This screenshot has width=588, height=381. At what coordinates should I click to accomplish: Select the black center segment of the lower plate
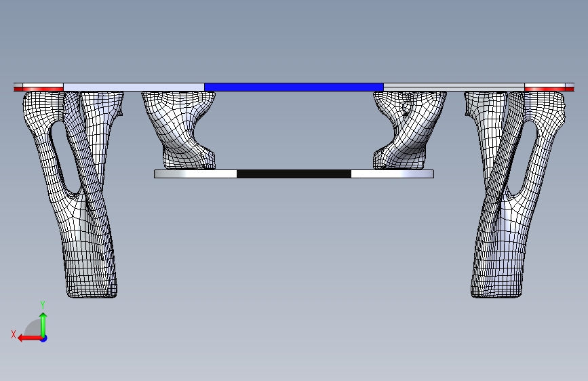(x=294, y=174)
